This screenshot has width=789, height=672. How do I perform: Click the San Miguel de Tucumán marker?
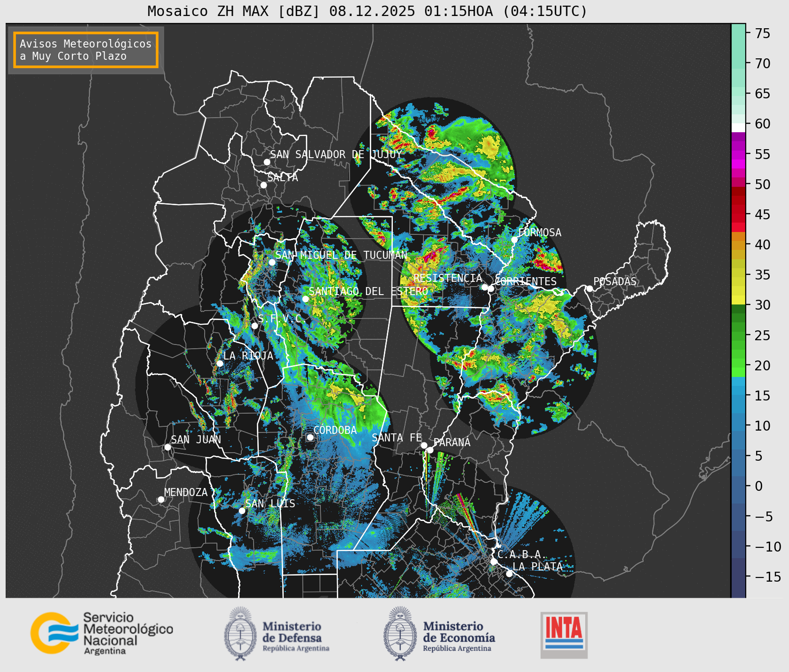coord(272,262)
